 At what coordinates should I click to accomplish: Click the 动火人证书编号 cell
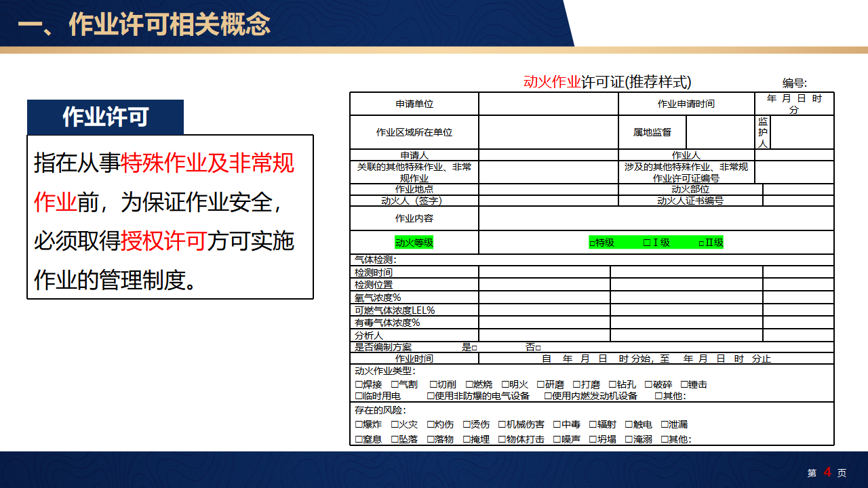tap(690, 201)
